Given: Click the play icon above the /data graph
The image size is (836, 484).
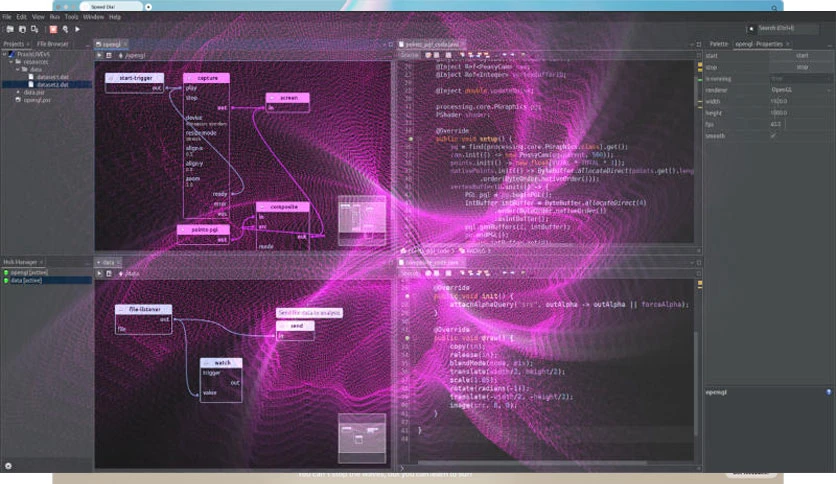Looking at the screenshot, I should (x=99, y=273).
